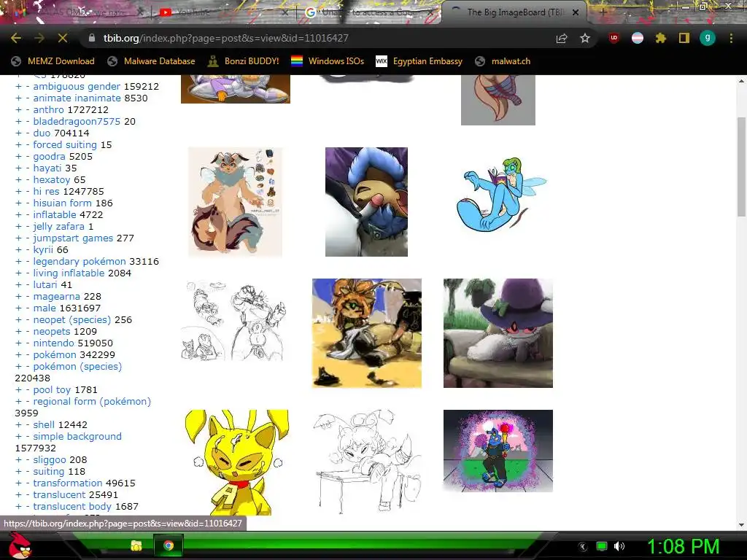Exclude 'lutari' using its minus sign

click(28, 285)
